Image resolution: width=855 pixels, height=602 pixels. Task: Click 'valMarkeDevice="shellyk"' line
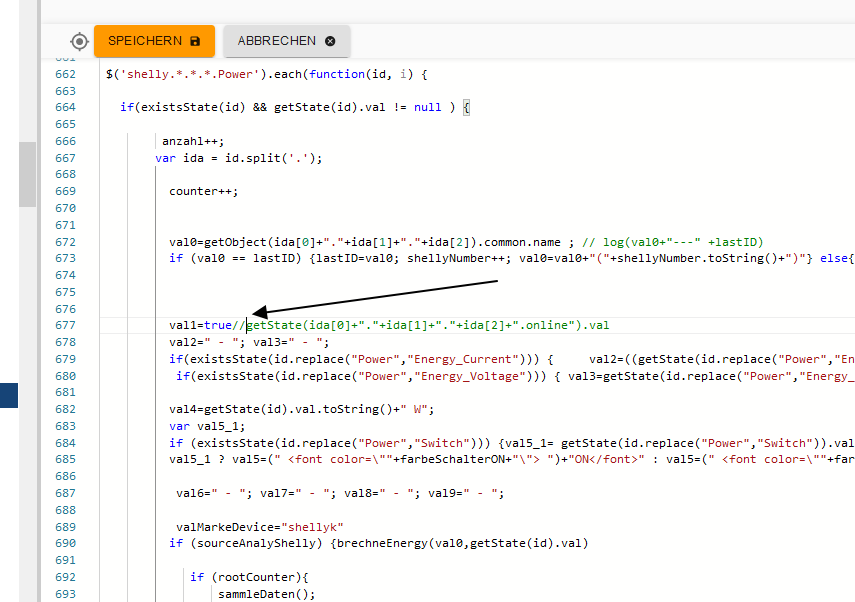pyautogui.click(x=260, y=527)
